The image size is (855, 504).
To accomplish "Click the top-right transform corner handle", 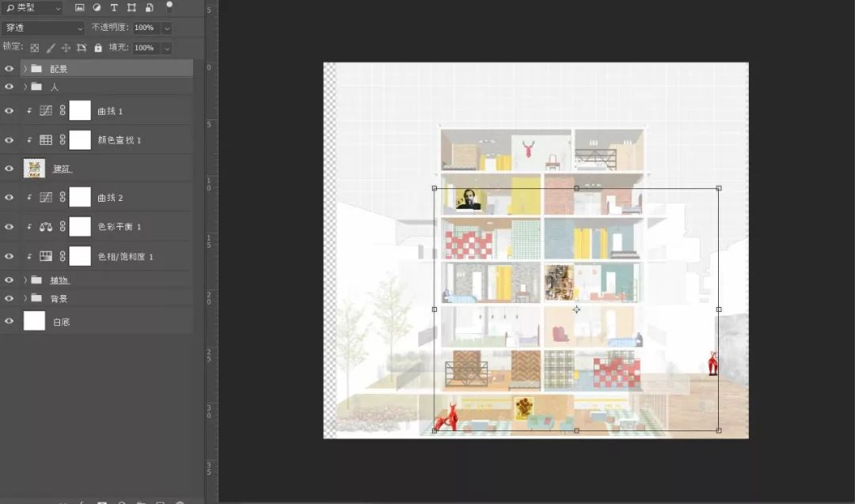I will (x=719, y=188).
